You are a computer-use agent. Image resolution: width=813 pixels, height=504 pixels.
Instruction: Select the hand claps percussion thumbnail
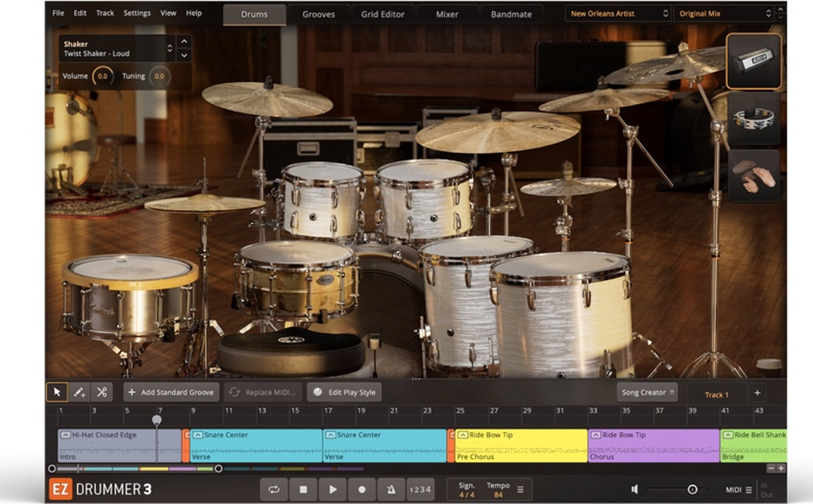pos(753,175)
